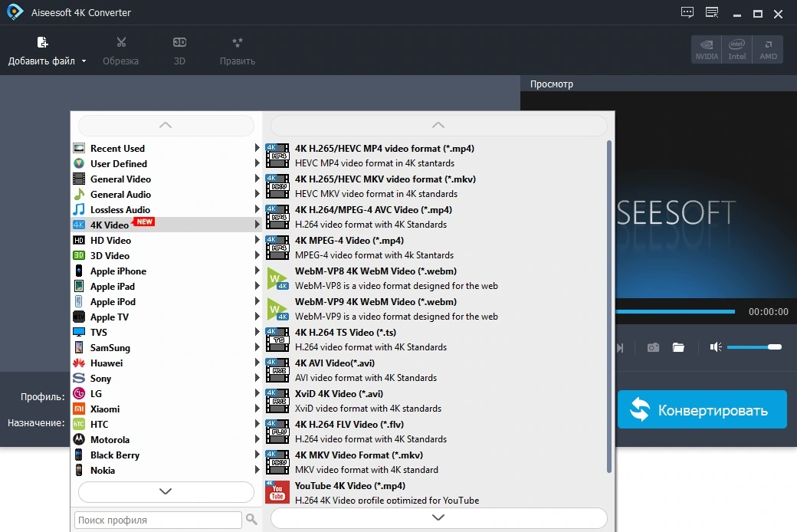This screenshot has height=532, width=797.
Task: Click the Aiseesoft app logo icon
Action: [x=15, y=12]
